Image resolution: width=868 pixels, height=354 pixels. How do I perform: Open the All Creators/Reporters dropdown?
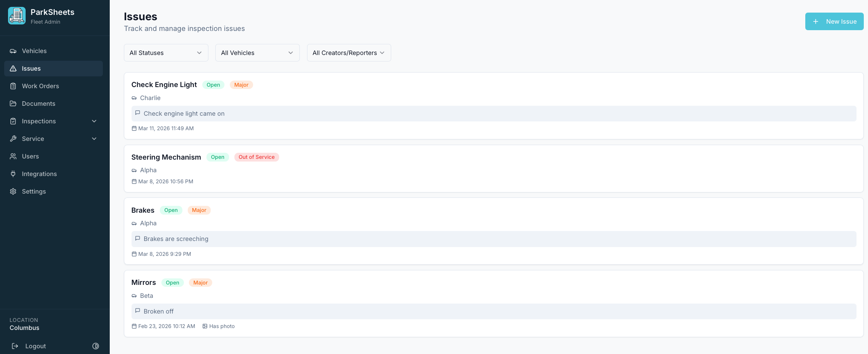(349, 53)
